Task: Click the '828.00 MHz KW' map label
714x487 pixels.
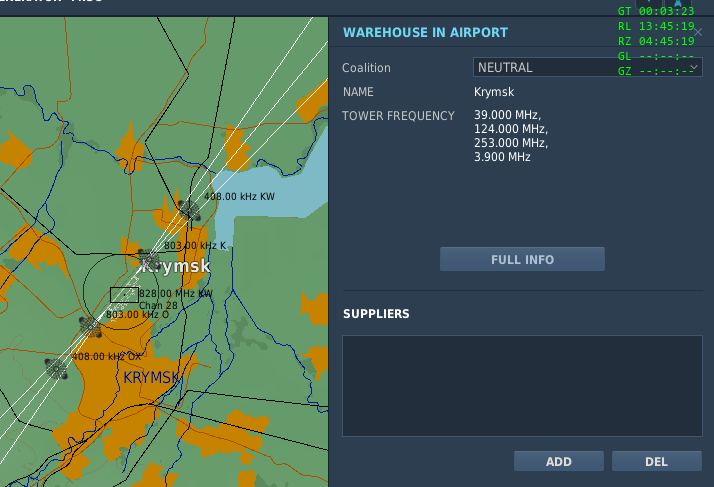Action: [x=176, y=293]
